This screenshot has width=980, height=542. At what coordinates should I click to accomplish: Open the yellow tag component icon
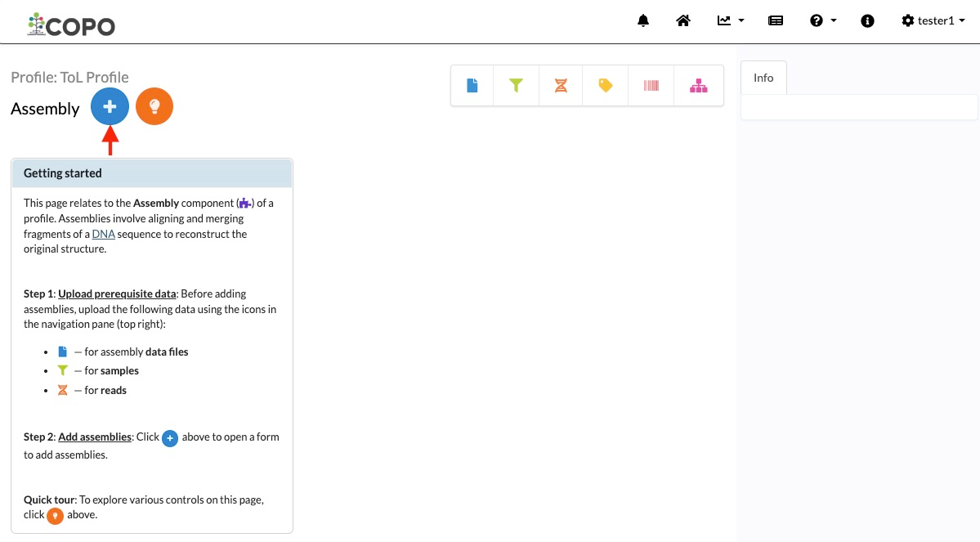coord(605,86)
